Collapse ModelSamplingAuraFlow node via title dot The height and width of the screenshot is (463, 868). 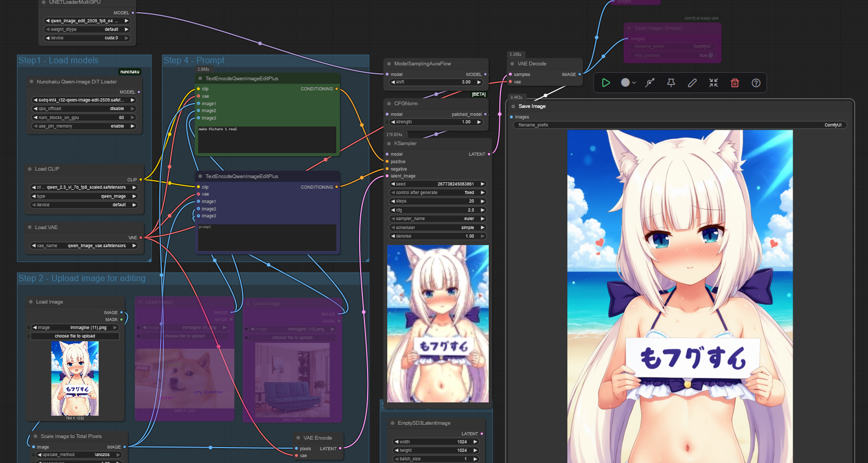point(389,64)
